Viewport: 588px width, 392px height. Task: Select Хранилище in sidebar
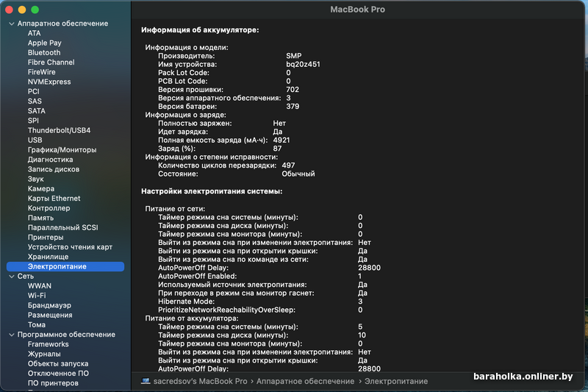48,257
